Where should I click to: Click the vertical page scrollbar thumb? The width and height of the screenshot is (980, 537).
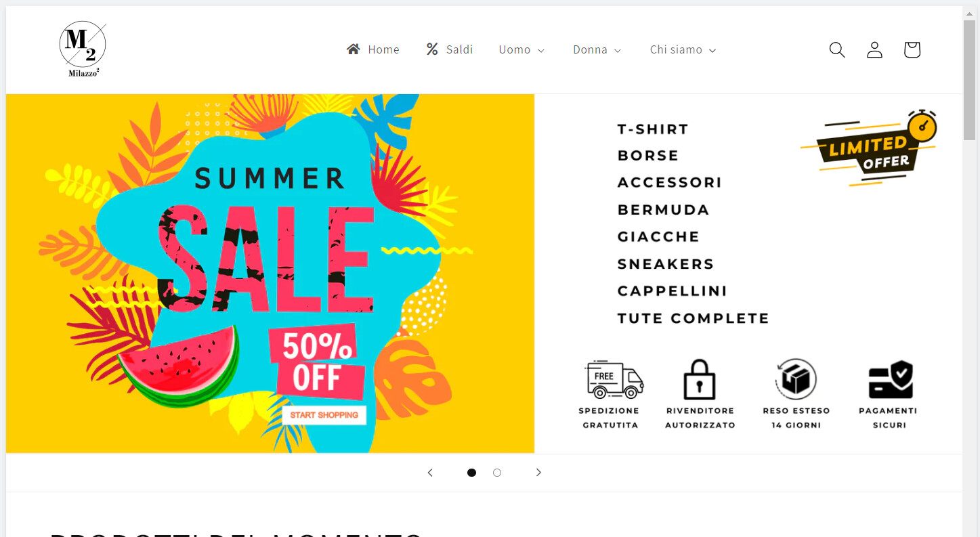(970, 80)
